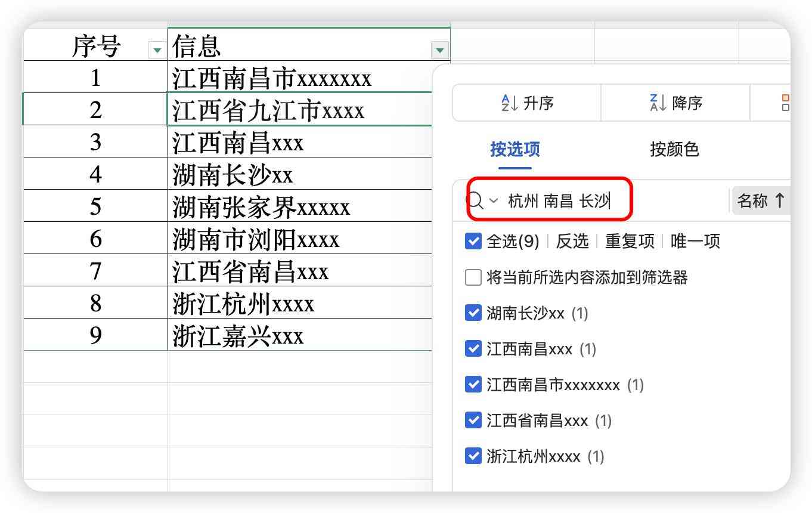The image size is (812, 513).
Task: Enable 将当前所选内容添加到筛选器 option
Action: (473, 277)
